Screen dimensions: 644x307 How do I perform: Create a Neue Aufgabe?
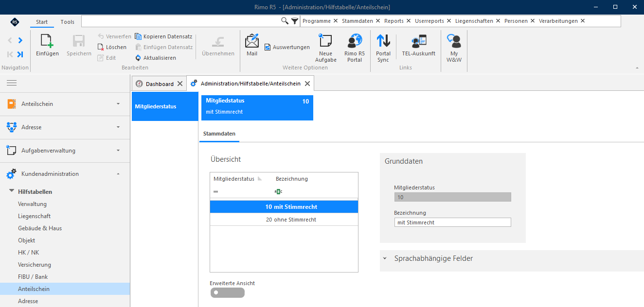(x=326, y=48)
